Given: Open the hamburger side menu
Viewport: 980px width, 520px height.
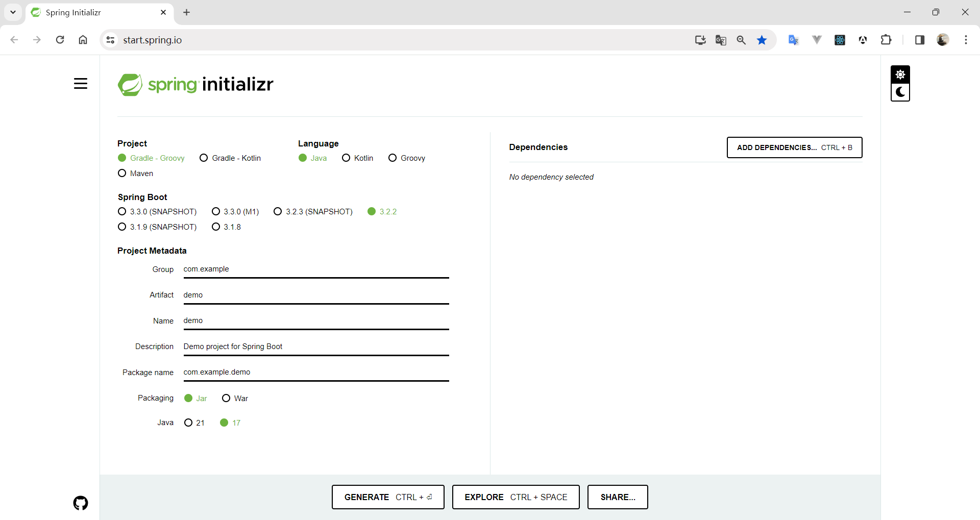Looking at the screenshot, I should 81,84.
